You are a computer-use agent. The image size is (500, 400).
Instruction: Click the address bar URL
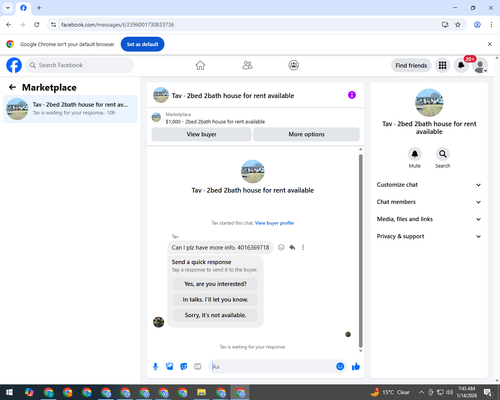tap(117, 25)
